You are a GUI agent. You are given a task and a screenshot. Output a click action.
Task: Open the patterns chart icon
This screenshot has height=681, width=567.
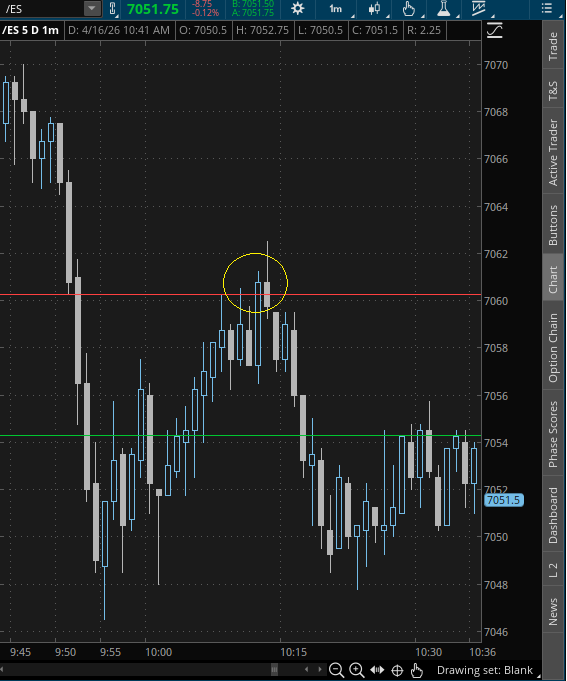[x=478, y=9]
